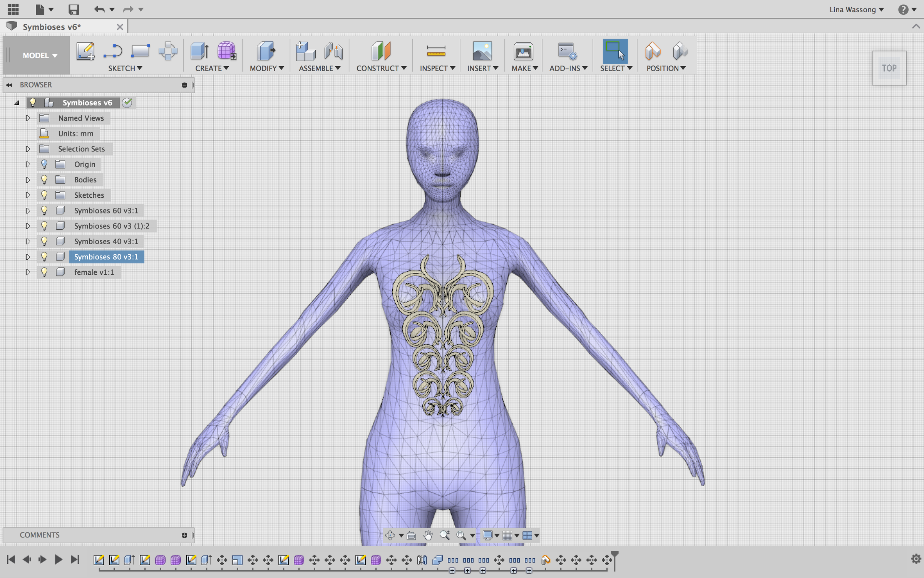Click TOP on the ViewCube
924x578 pixels.
(889, 68)
